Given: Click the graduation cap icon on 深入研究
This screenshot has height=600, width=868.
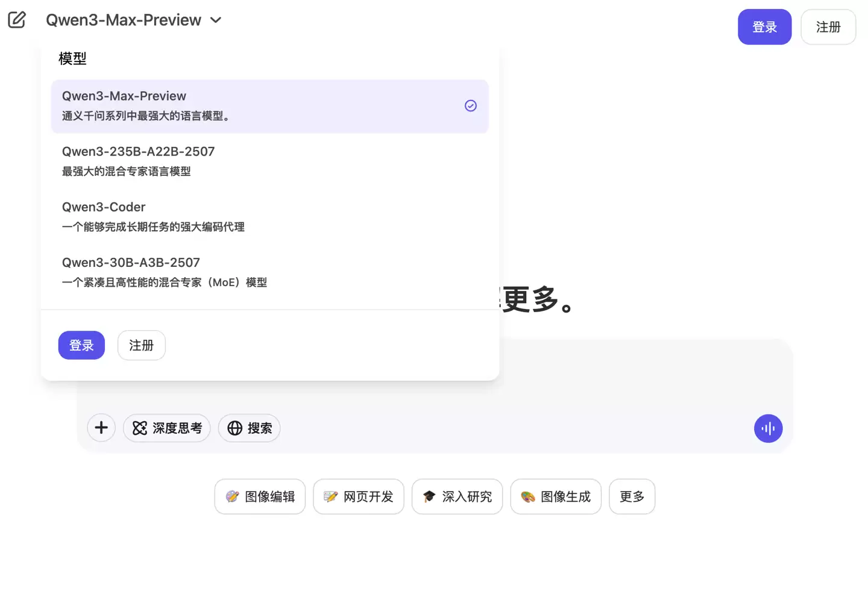Looking at the screenshot, I should click(x=429, y=496).
